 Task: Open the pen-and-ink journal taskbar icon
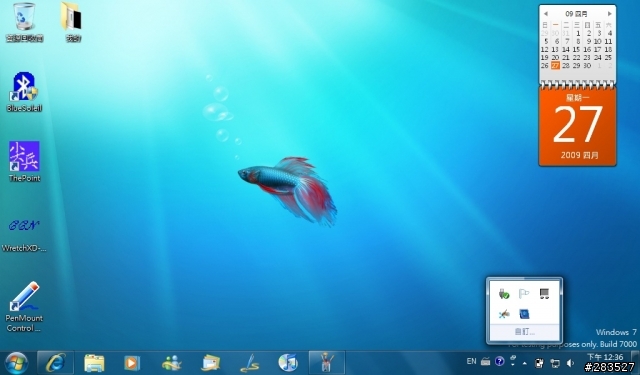click(250, 363)
